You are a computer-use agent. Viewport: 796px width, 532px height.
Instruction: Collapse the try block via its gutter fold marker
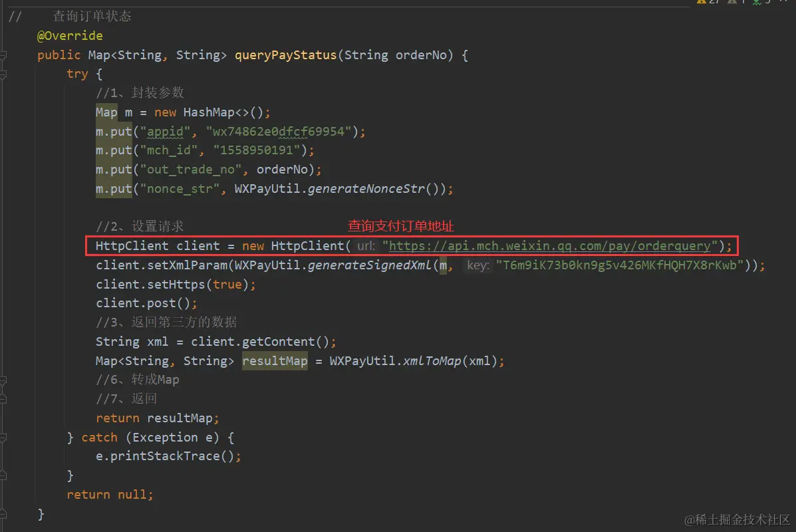(x=3, y=74)
